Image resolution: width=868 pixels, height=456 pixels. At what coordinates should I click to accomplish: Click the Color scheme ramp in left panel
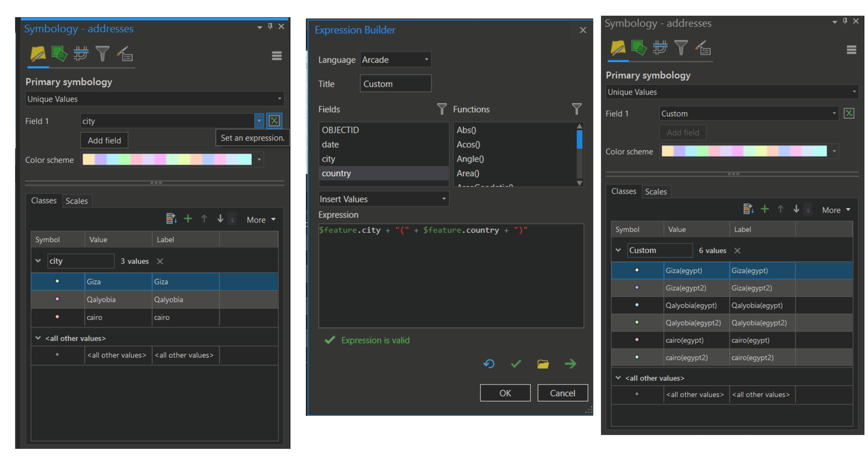click(x=167, y=160)
